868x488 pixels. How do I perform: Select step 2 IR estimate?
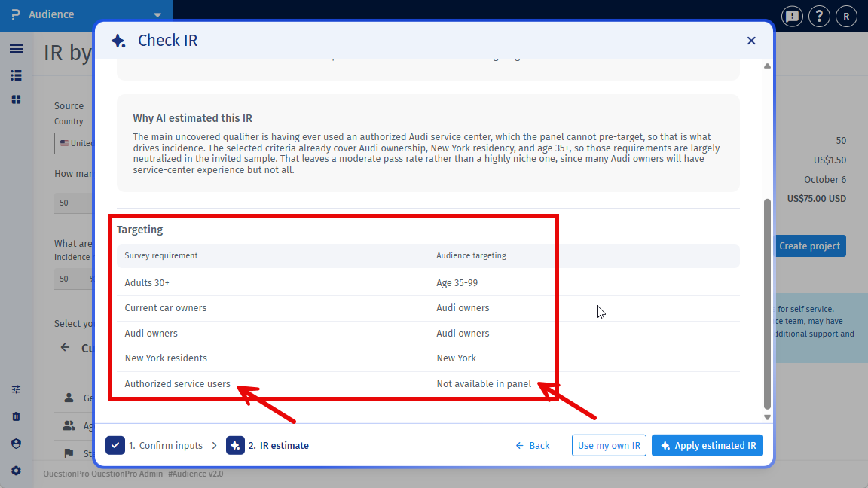(x=267, y=445)
